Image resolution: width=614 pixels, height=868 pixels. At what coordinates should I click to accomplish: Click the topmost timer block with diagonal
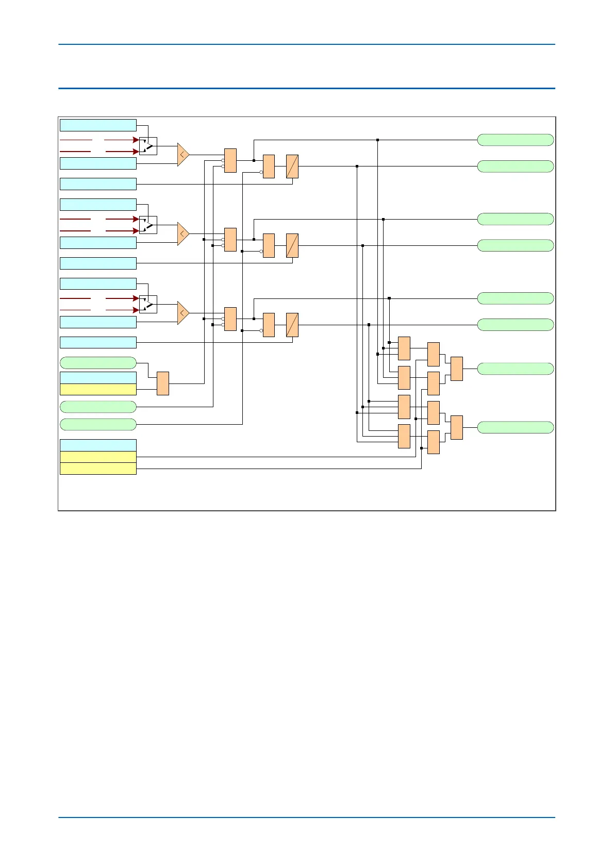(x=292, y=166)
